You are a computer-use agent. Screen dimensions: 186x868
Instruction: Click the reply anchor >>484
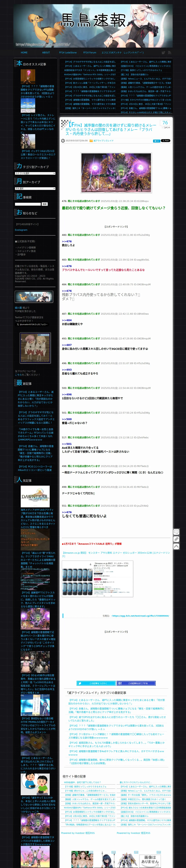pyautogui.click(x=67, y=320)
